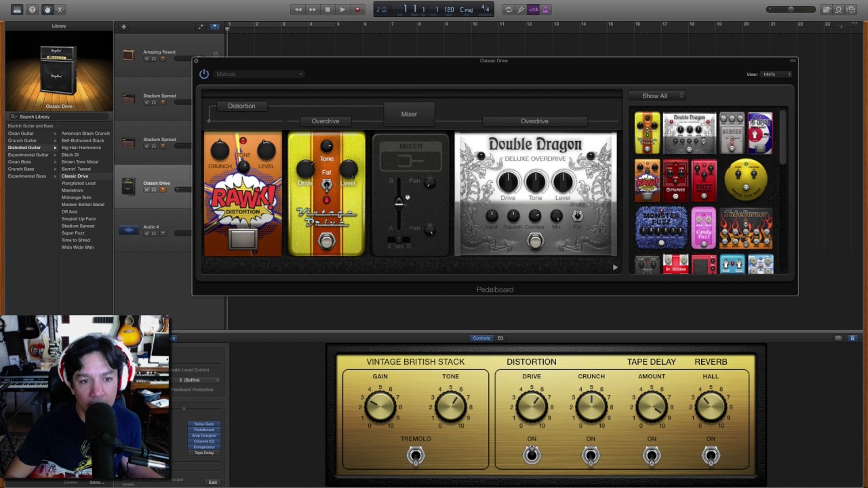Toggle Rawk! Distortion pedal footswitch
The image size is (868, 488).
243,238
